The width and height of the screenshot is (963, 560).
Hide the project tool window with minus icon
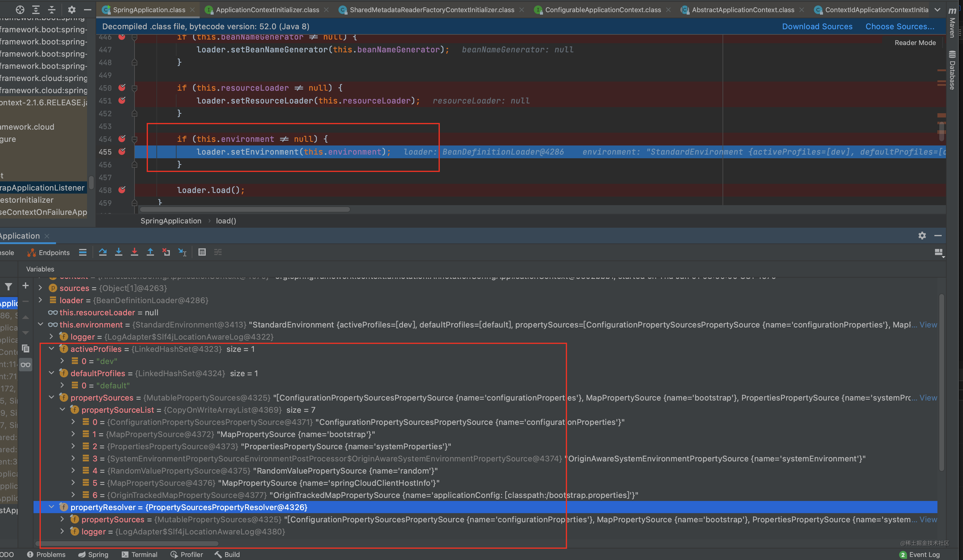88,9
